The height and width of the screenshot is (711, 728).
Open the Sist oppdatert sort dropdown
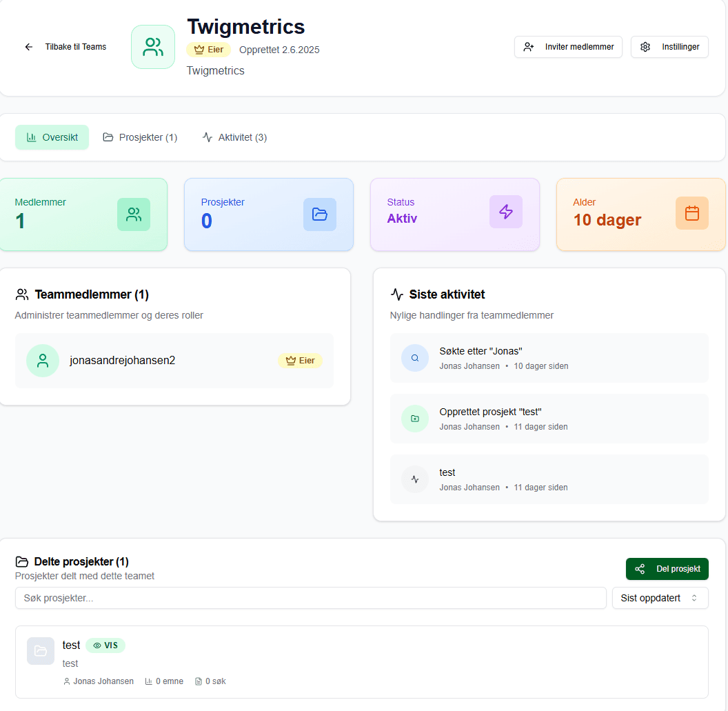[x=660, y=598]
